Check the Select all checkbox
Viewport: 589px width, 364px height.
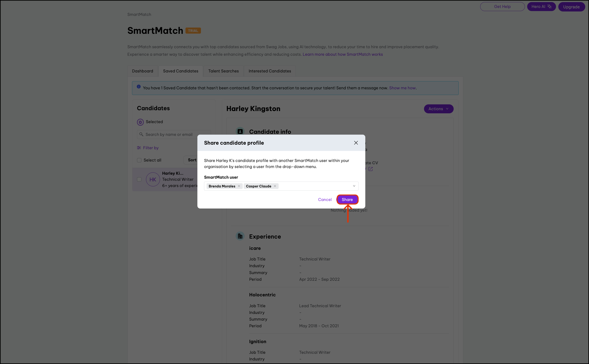[139, 160]
